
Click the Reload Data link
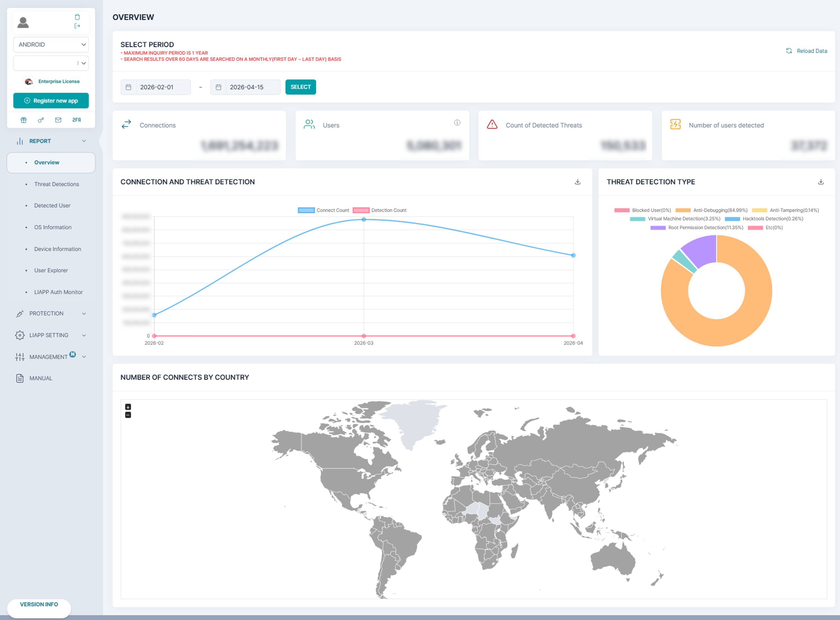(807, 51)
